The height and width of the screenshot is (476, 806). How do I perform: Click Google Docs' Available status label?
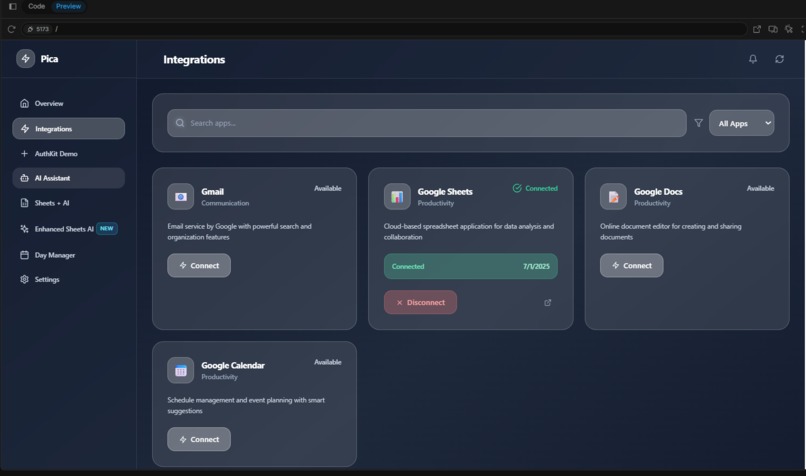coord(761,188)
